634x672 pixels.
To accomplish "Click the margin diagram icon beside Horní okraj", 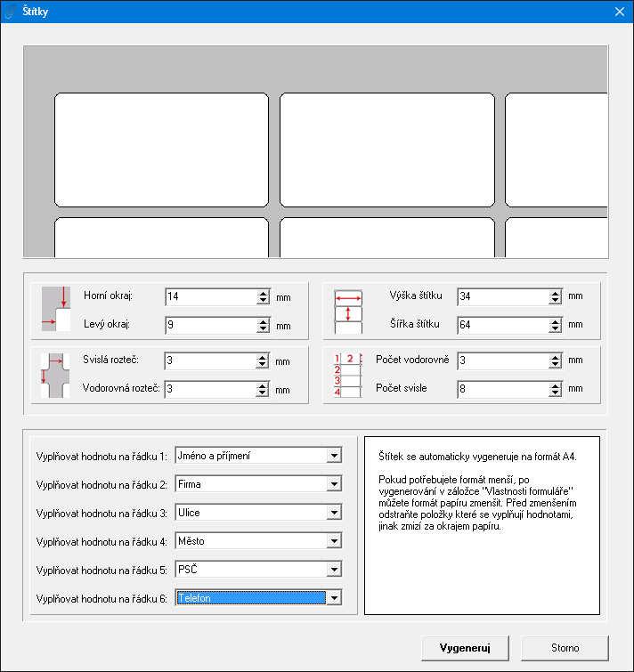I will (56, 309).
